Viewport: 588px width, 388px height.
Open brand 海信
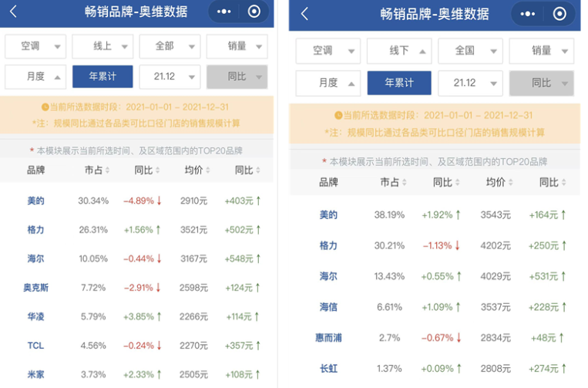point(328,307)
